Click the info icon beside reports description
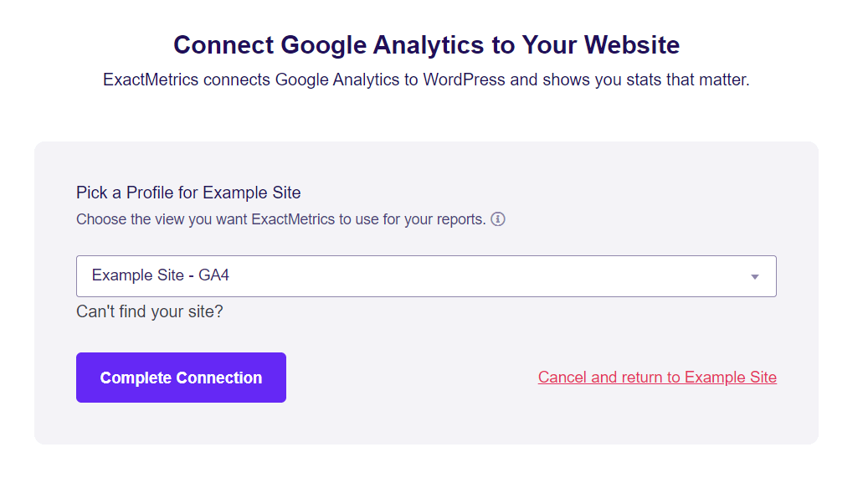The height and width of the screenshot is (478, 868). [x=498, y=219]
